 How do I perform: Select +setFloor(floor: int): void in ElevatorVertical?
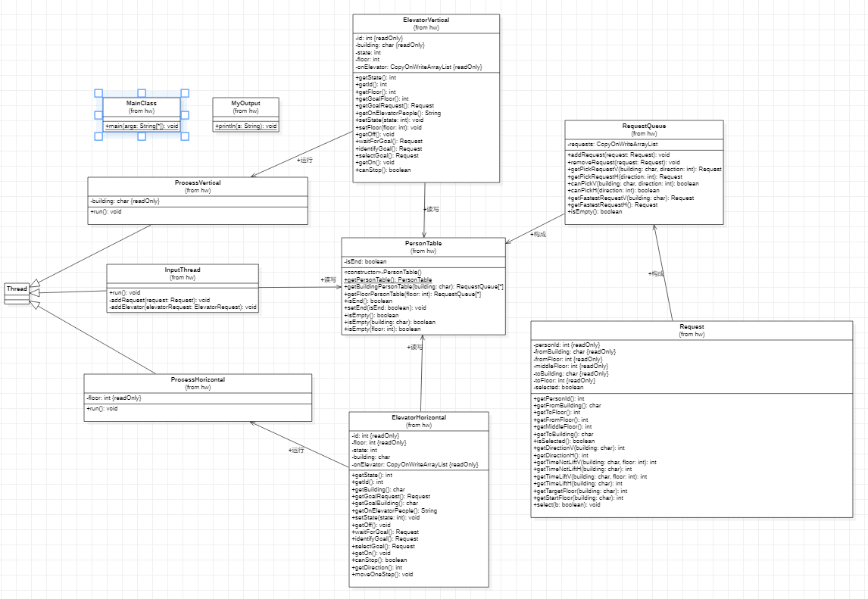[x=389, y=127]
